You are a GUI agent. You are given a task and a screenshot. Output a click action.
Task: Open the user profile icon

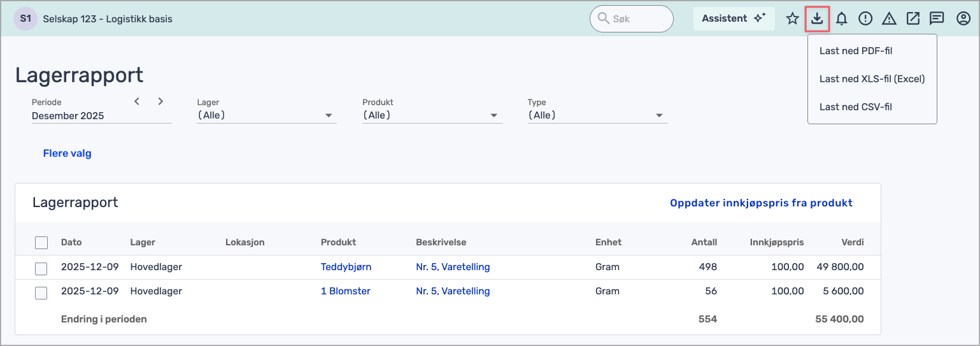[x=963, y=19]
